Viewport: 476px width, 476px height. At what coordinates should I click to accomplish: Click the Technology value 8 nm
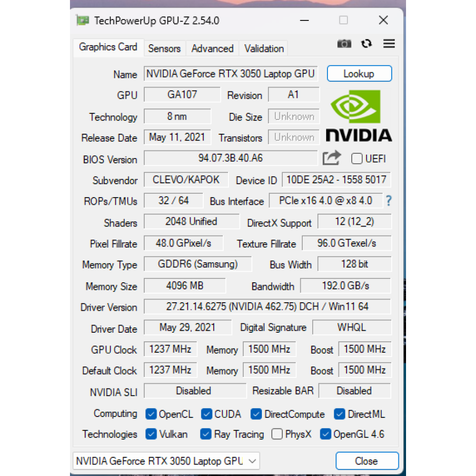[177, 116]
